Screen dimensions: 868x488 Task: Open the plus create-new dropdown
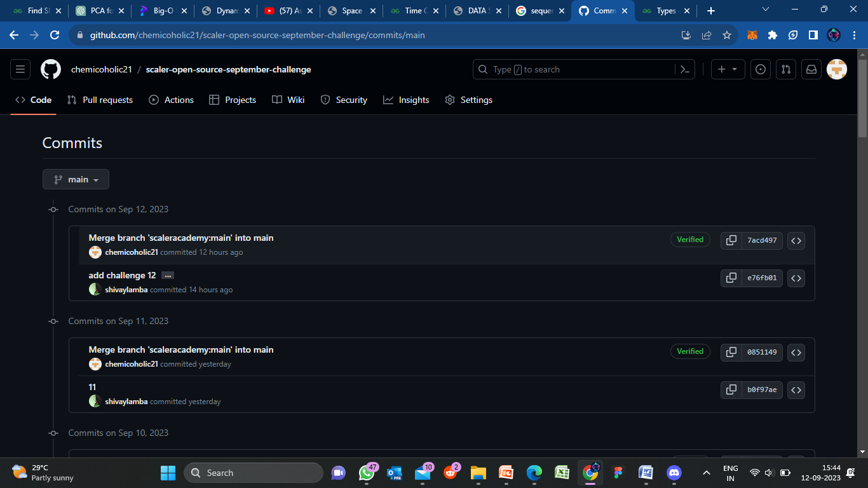coord(728,69)
